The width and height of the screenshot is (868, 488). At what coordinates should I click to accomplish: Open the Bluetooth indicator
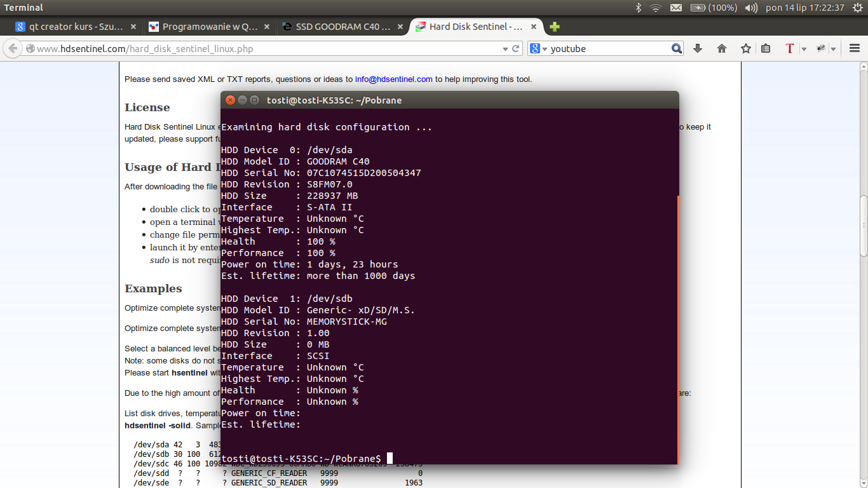click(639, 8)
